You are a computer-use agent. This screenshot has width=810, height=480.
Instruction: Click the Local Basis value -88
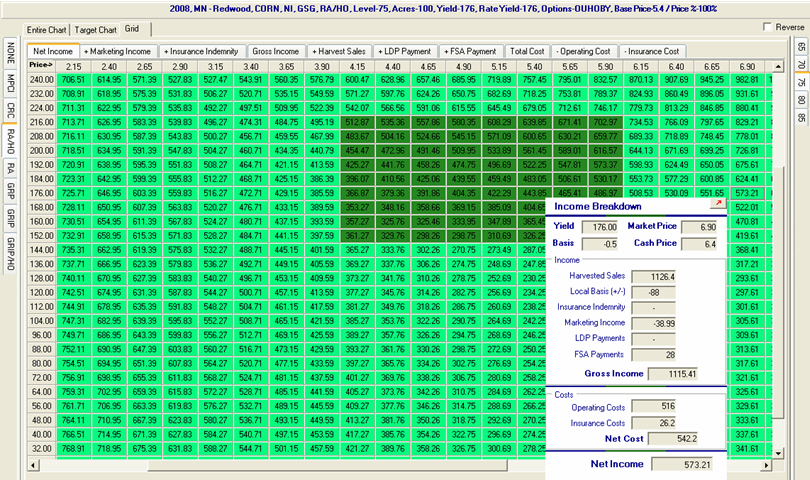[x=653, y=292]
